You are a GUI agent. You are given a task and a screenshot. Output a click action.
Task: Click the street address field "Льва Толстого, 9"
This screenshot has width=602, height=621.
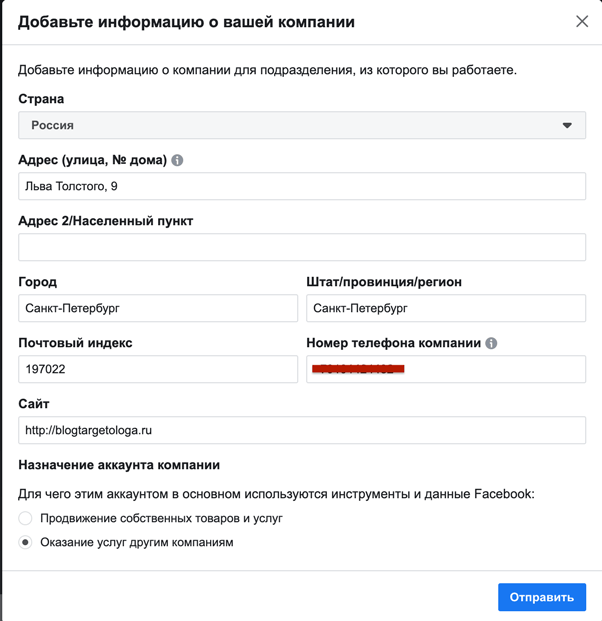pyautogui.click(x=302, y=187)
